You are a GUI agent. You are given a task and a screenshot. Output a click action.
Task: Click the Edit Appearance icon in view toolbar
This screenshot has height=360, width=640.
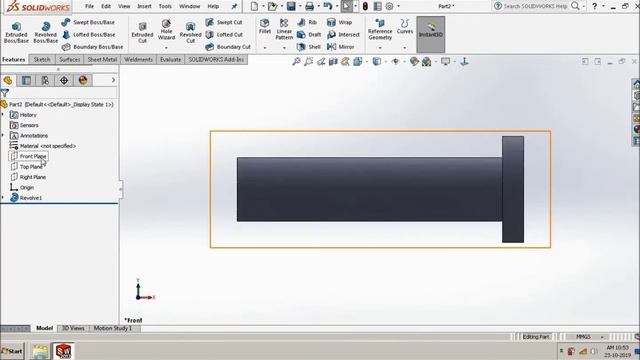point(414,62)
